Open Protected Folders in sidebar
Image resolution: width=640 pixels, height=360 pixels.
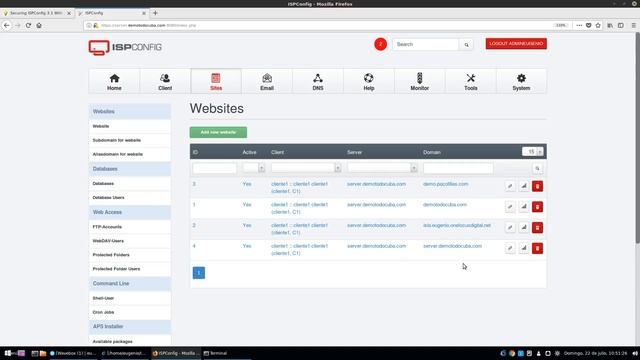111,255
